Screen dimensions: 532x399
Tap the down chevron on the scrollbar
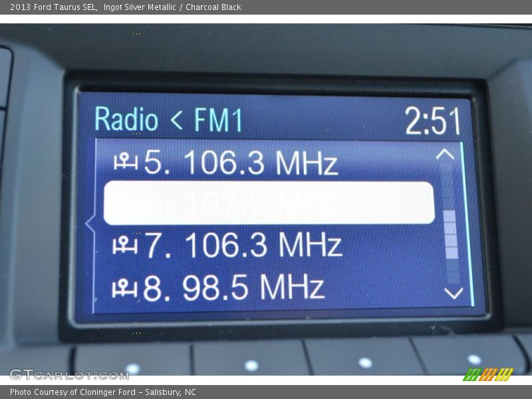(454, 293)
